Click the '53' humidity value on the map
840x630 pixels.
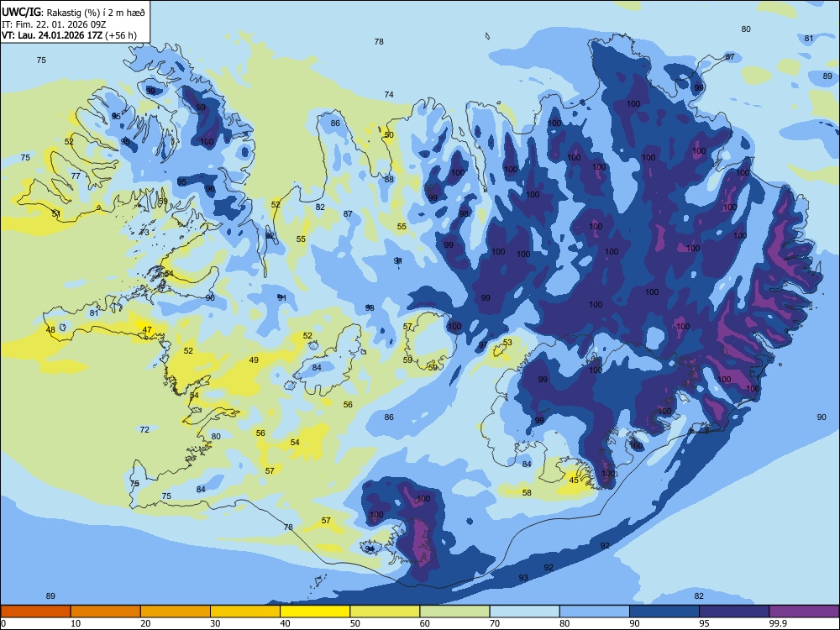(x=507, y=343)
